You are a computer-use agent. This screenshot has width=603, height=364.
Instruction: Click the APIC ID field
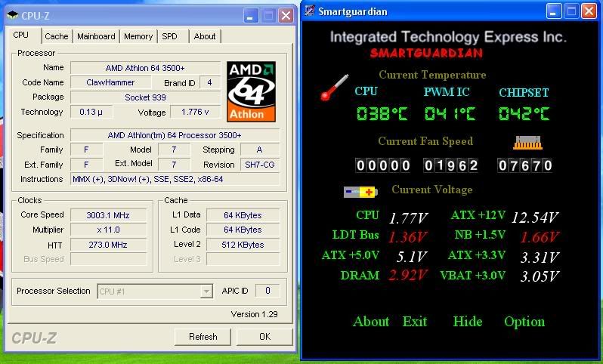267,291
